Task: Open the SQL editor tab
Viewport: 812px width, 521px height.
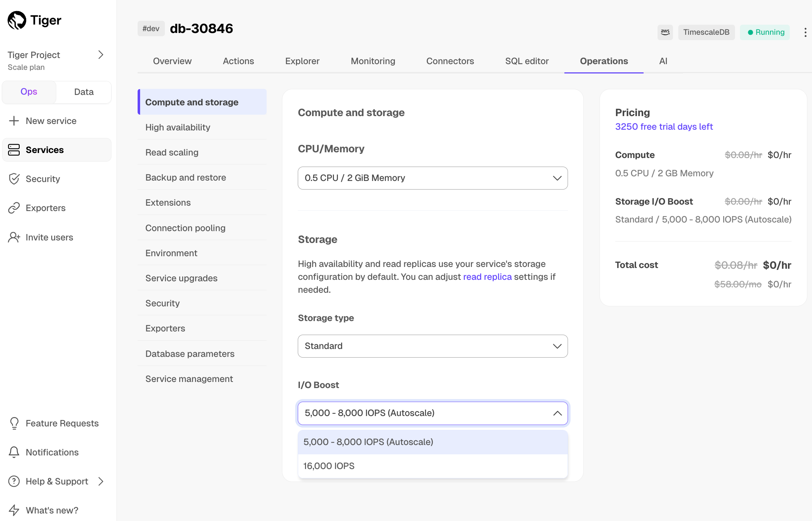Action: pyautogui.click(x=526, y=61)
